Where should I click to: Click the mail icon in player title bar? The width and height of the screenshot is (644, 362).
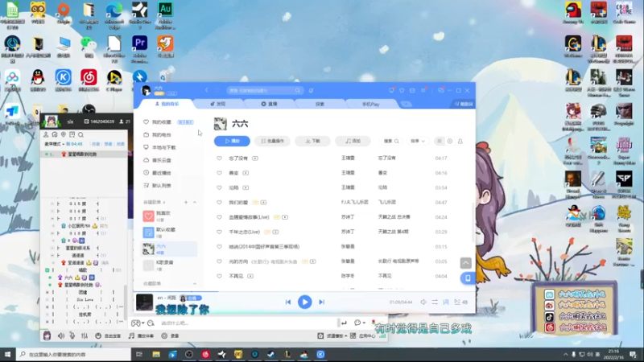tap(412, 90)
